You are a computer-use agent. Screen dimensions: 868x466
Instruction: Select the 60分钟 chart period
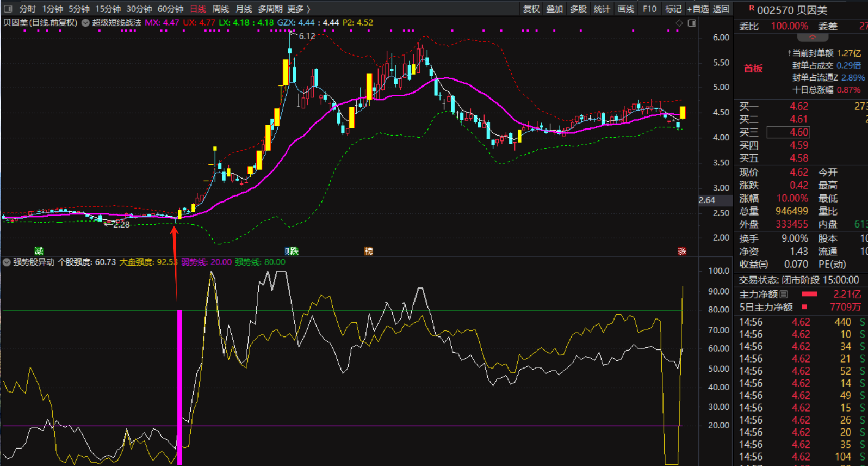point(170,9)
